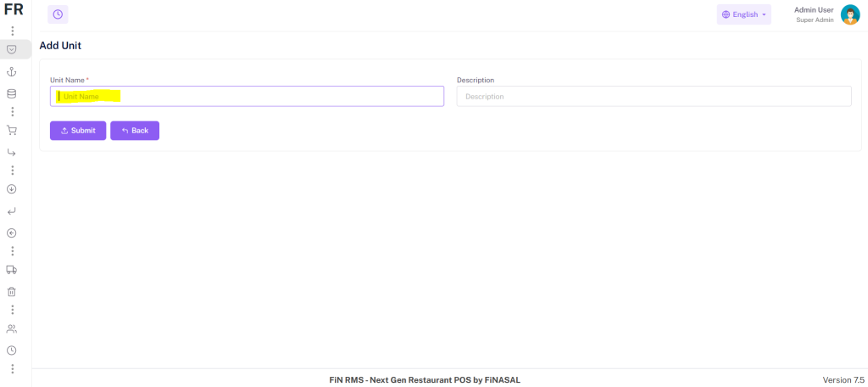The width and height of the screenshot is (868, 387).
Task: Click the FiN RMS footer text
Action: pos(425,380)
